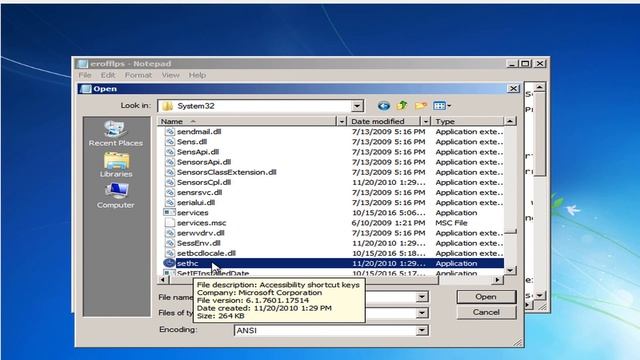The image size is (640, 360).
Task: Click the System32 folder icon in Look in
Action: (167, 106)
